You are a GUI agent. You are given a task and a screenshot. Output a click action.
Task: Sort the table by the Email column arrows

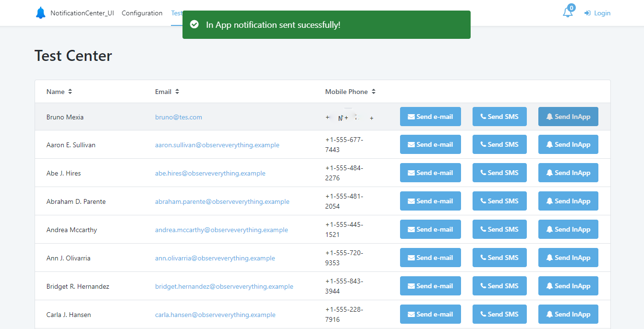click(x=177, y=91)
